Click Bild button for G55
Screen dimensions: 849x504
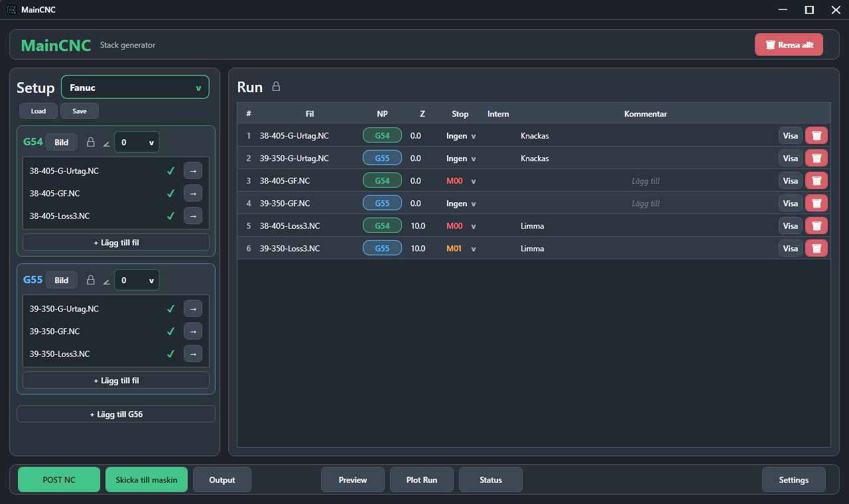point(62,280)
